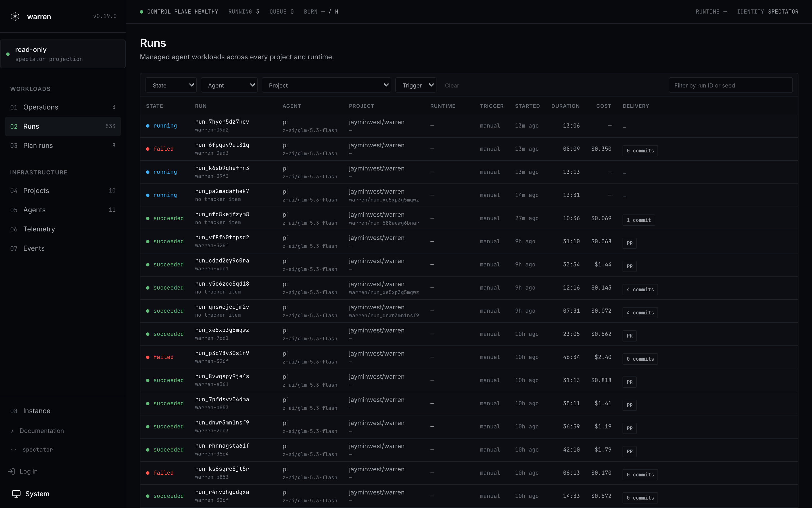Image resolution: width=812 pixels, height=508 pixels.
Task: Click the PR badge for run_cdad2ey9c0ra
Action: 630,266
